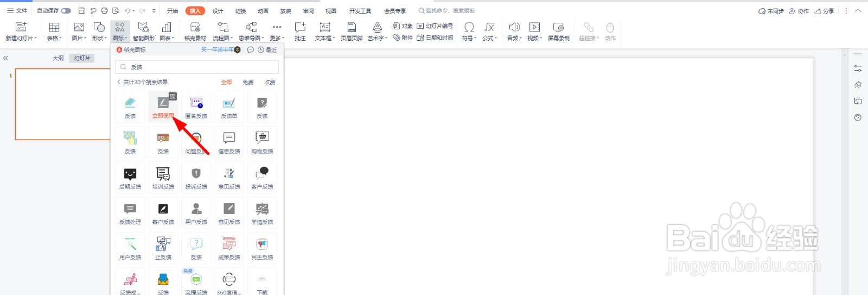The image size is (868, 295).
Task: Go back from search results with chevron
Action: click(x=119, y=82)
